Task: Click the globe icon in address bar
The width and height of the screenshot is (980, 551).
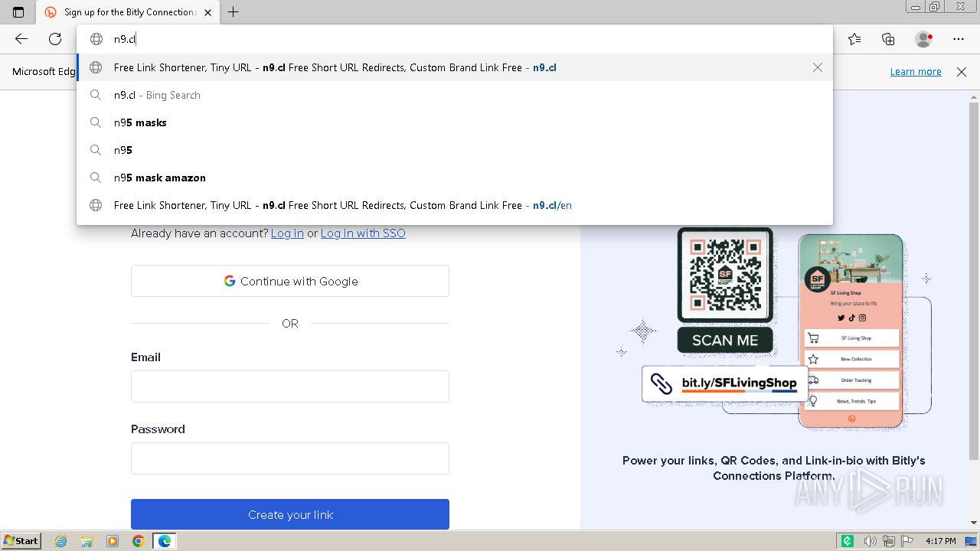Action: click(x=96, y=39)
